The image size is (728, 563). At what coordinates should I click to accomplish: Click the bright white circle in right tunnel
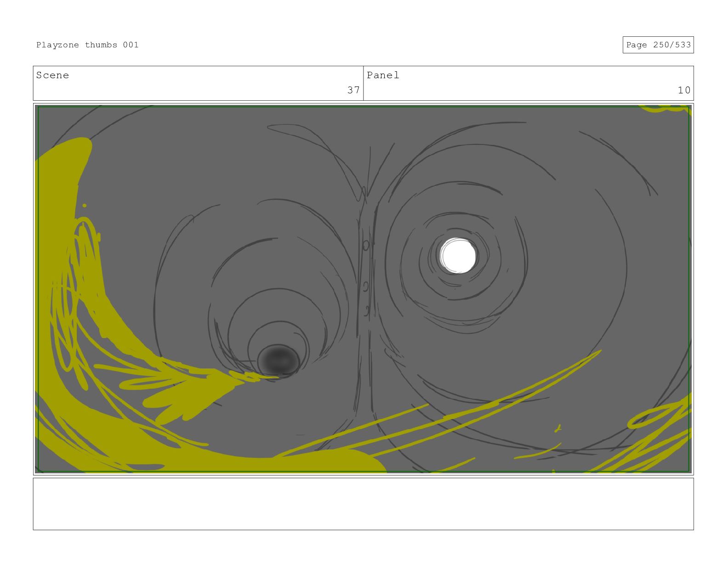click(x=458, y=256)
